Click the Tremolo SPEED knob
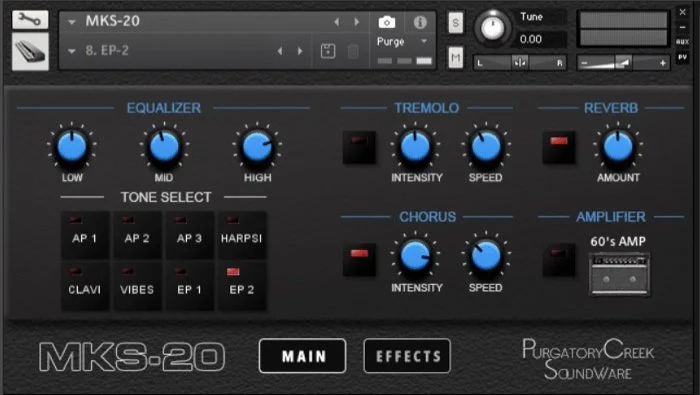The image size is (700, 395). tap(486, 146)
